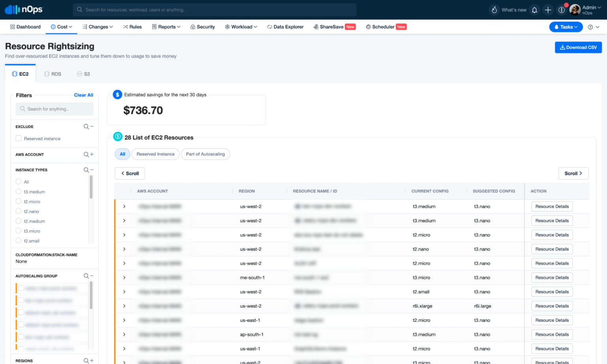
Task: Click Clear All in the Filters panel
Action: [83, 95]
